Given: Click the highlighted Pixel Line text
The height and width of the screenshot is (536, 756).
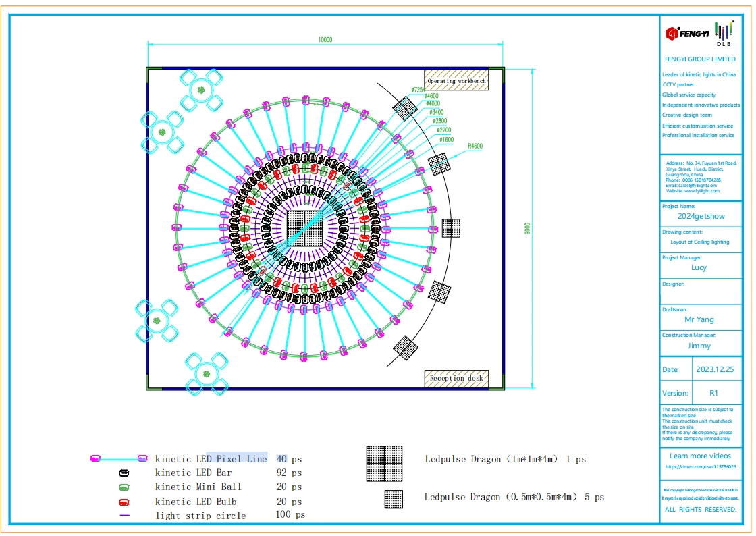Looking at the screenshot, I should [236, 459].
